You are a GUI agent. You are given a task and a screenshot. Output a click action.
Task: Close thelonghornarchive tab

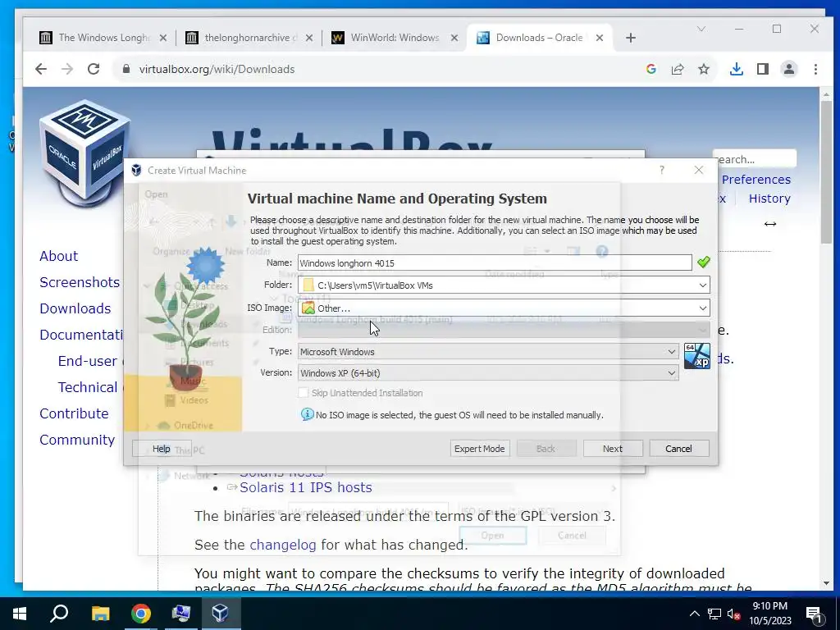pyautogui.click(x=309, y=38)
